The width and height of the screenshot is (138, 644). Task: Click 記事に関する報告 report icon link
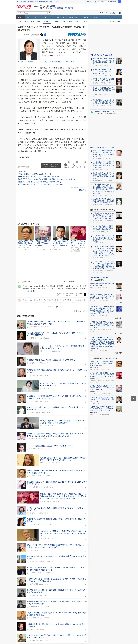pyautogui.click(x=23, y=167)
